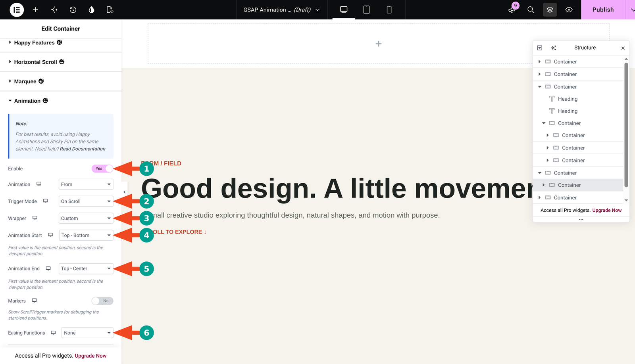
Task: Click the add section plus on canvas
Action: click(x=379, y=44)
